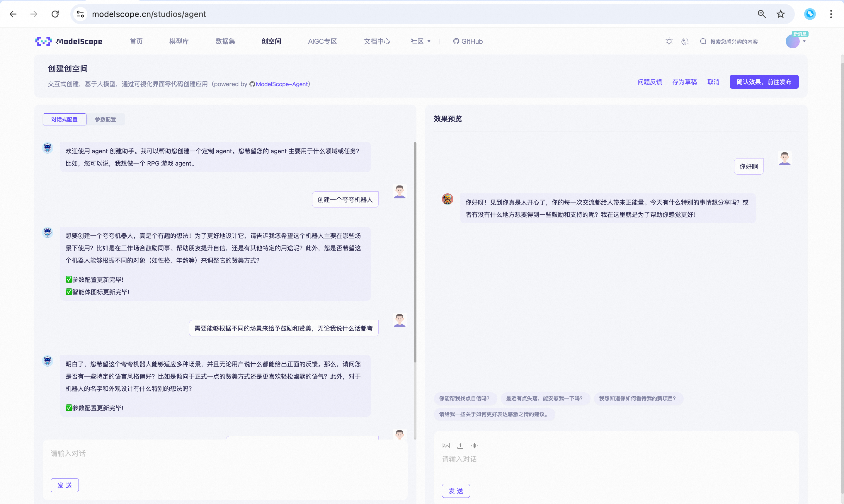844x504 pixels.
Task: Go back to the previous browser page
Action: pos(13,14)
